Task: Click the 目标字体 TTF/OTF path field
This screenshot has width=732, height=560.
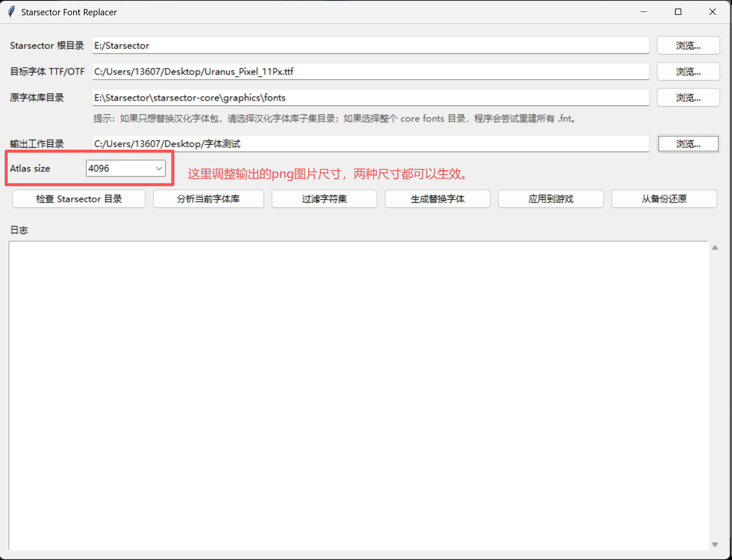Action: (x=371, y=71)
